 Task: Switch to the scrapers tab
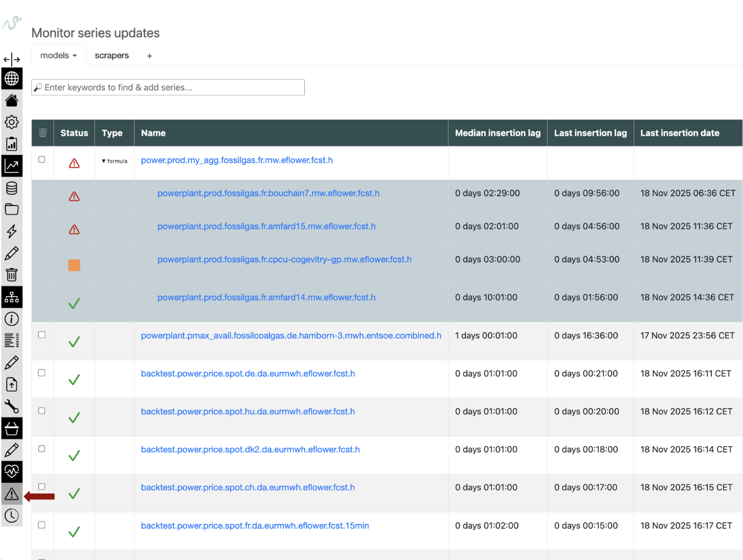pyautogui.click(x=112, y=55)
